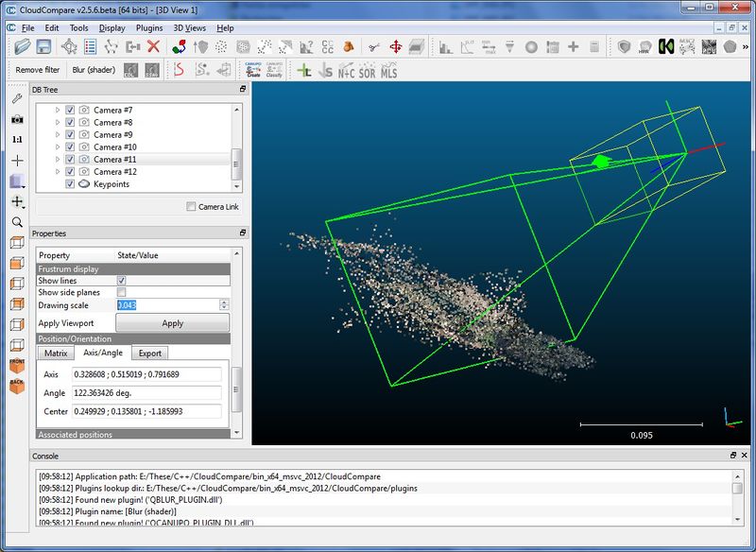Uncheck the Camera #8 visibility checkbox
Image resolution: width=756 pixels, height=552 pixels.
70,123
